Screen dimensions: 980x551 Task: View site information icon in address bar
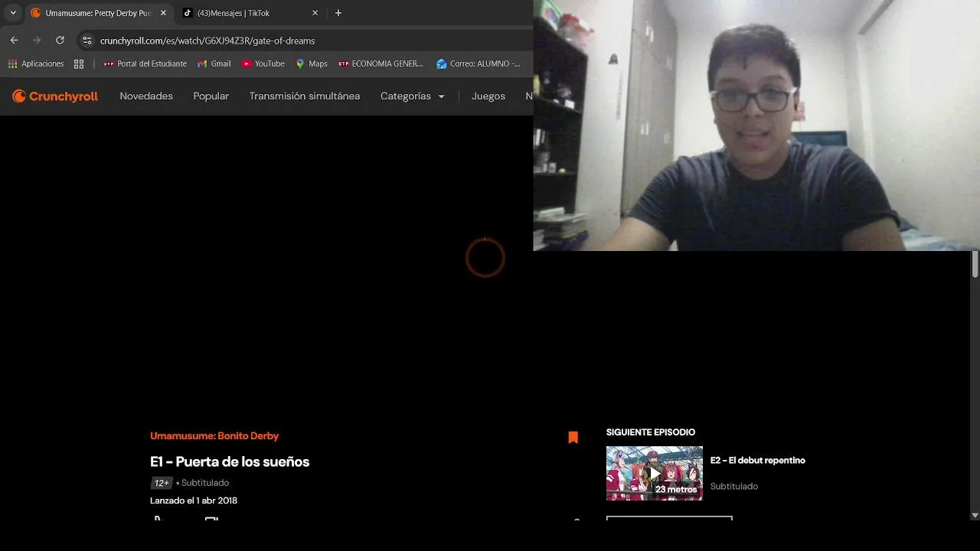[x=87, y=41]
